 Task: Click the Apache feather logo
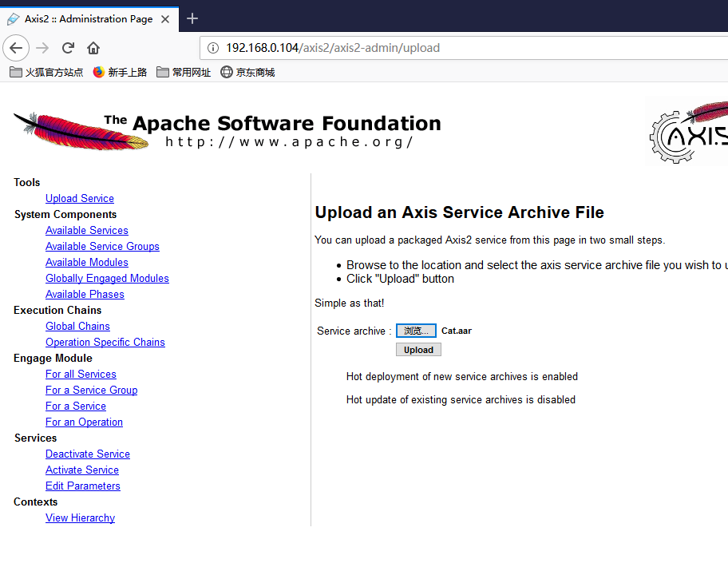(81, 131)
